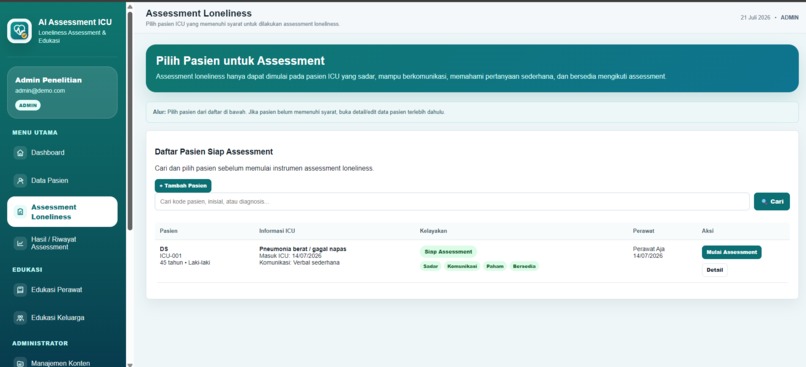The width and height of the screenshot is (806, 367).
Task: Click the sidebar scroll up arrow
Action: (x=130, y=6)
